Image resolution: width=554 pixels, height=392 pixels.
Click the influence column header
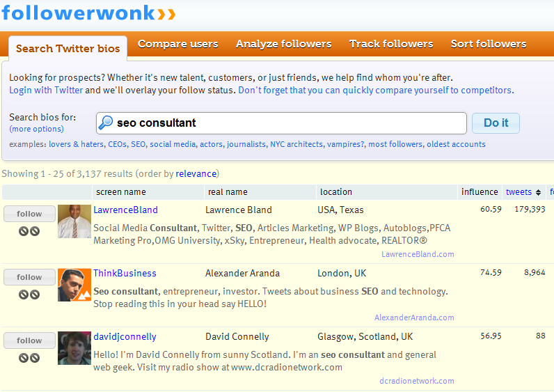pyautogui.click(x=480, y=192)
